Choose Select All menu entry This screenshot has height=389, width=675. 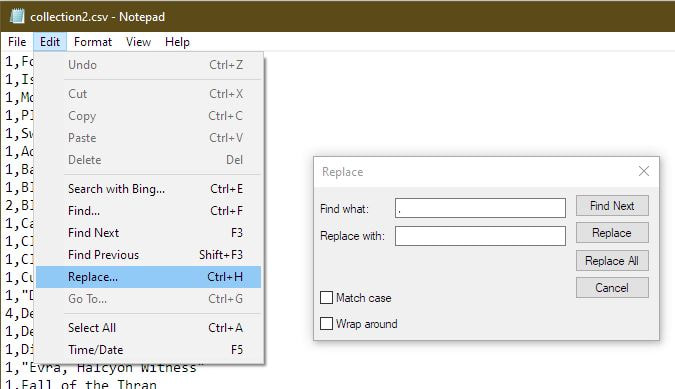149,328
